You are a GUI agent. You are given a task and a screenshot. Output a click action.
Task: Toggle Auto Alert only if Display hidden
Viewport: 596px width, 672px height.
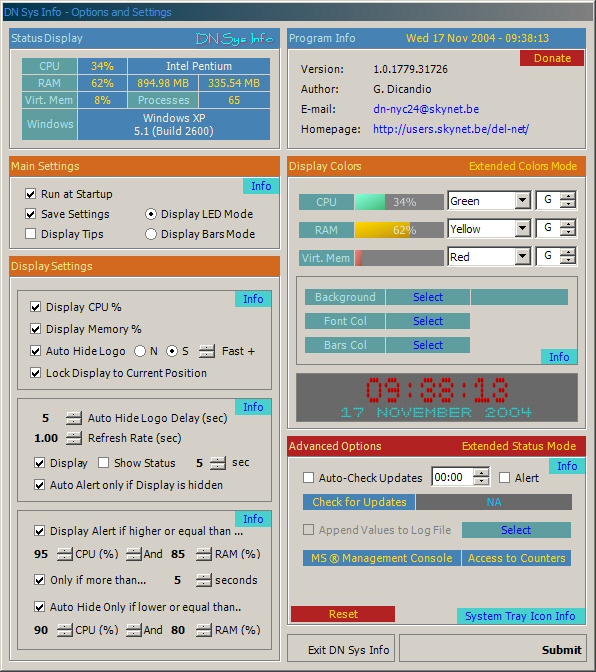pos(39,485)
